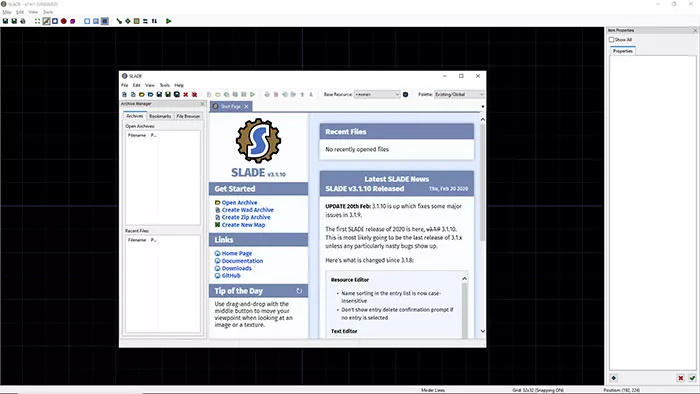Click the round icon beside Base Resource dropdown
Image resolution: width=700 pixels, height=394 pixels.
click(x=405, y=95)
